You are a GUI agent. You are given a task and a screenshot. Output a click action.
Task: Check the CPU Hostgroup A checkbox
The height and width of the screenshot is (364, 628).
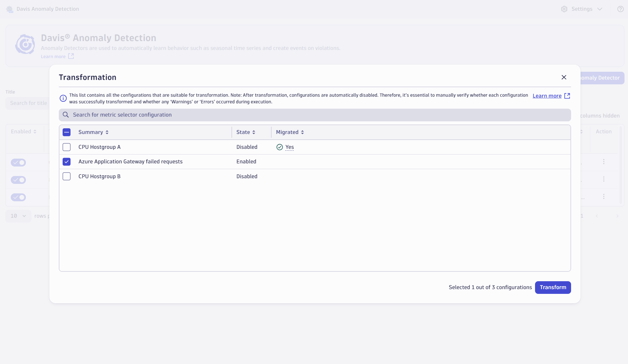[x=67, y=147]
